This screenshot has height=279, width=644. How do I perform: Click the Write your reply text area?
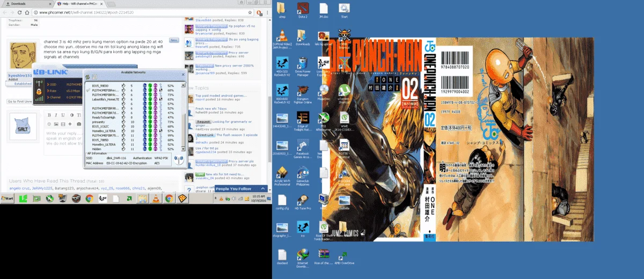point(63,139)
